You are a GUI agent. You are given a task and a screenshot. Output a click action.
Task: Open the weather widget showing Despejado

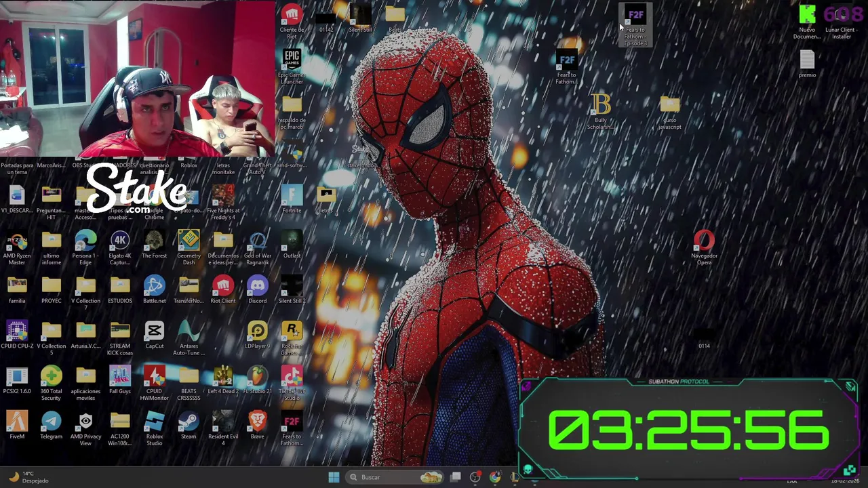click(27, 477)
